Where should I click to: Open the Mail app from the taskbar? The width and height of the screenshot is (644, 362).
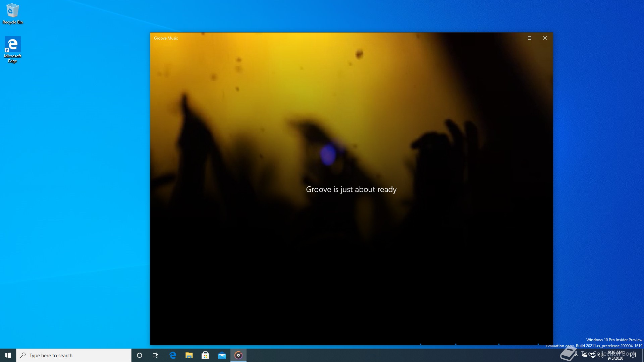[x=222, y=355]
